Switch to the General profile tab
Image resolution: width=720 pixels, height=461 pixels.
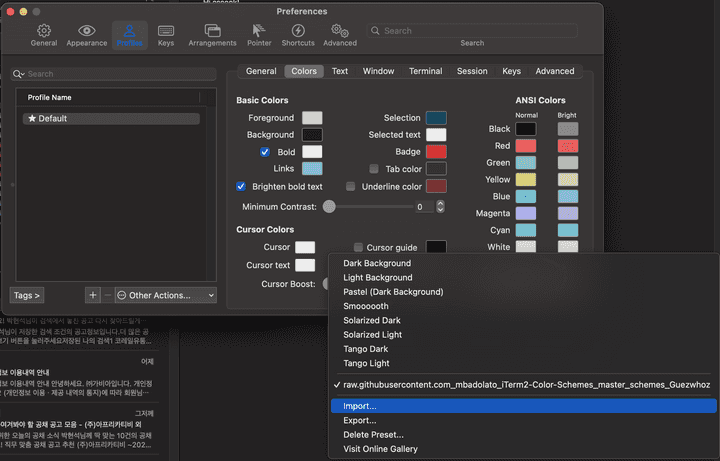click(x=261, y=71)
